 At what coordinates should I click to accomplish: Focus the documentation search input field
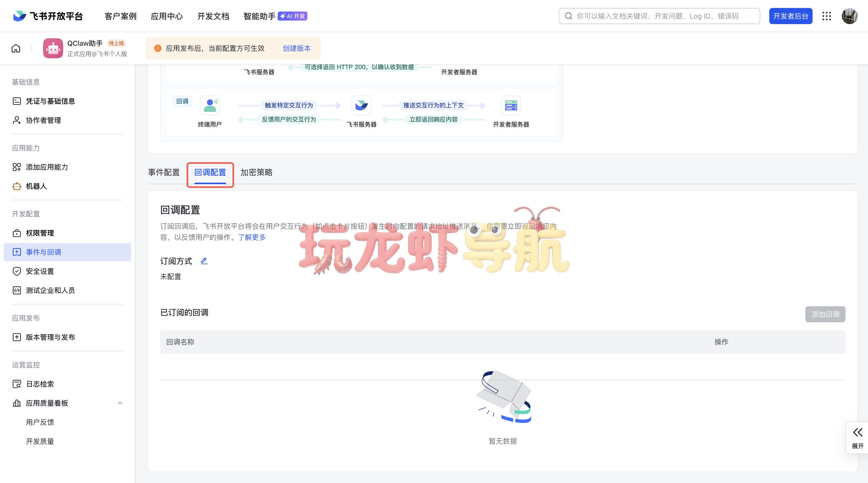(659, 16)
